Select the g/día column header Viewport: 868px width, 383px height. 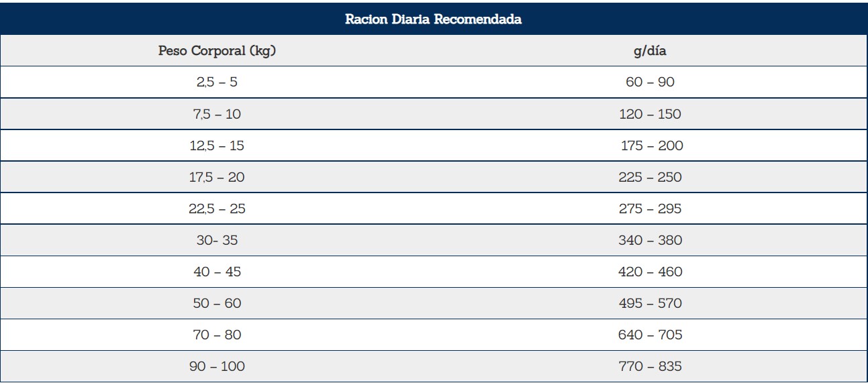pos(650,51)
